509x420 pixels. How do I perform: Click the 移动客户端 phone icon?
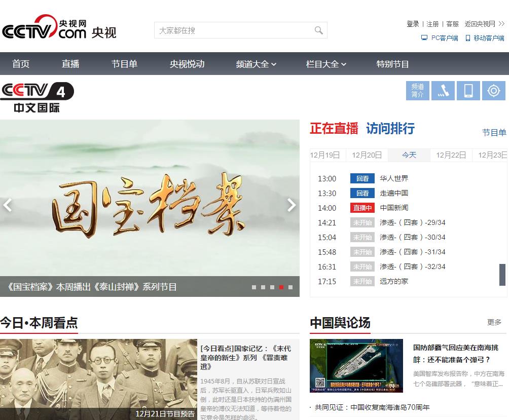pos(468,38)
